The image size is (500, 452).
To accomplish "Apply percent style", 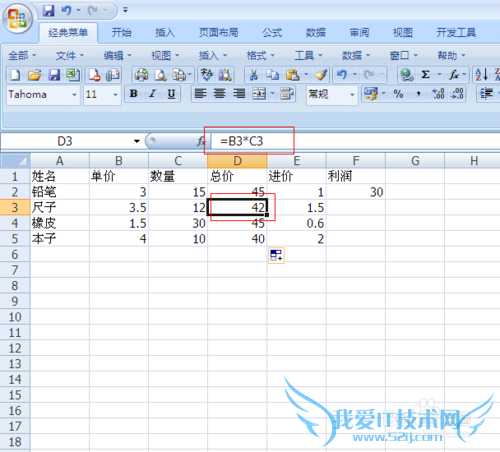I will coord(398,94).
